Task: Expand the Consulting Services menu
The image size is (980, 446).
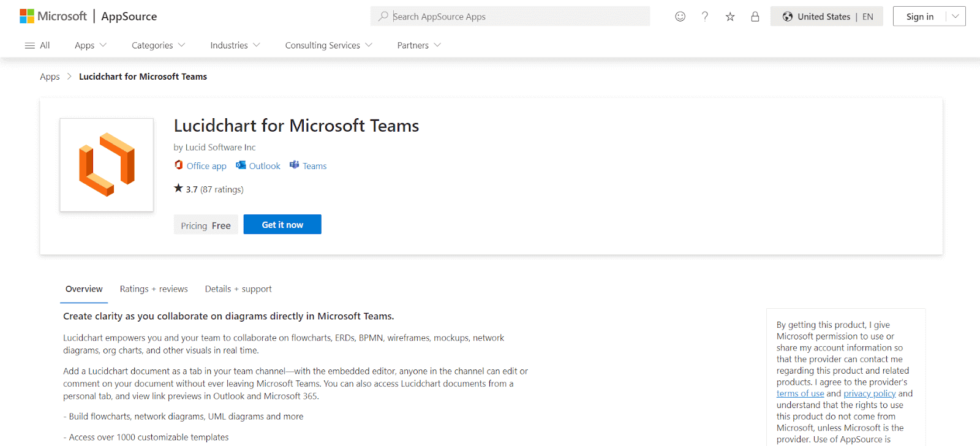Action: 329,45
